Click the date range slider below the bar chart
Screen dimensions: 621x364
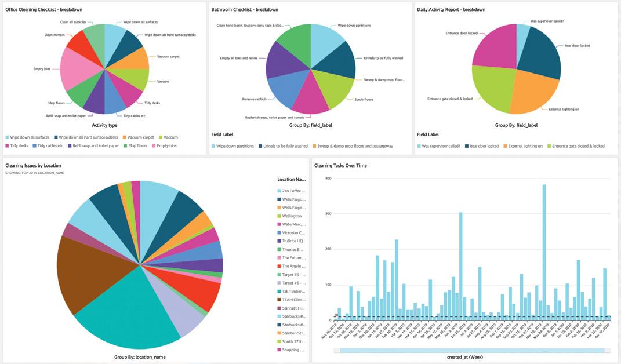click(x=472, y=350)
